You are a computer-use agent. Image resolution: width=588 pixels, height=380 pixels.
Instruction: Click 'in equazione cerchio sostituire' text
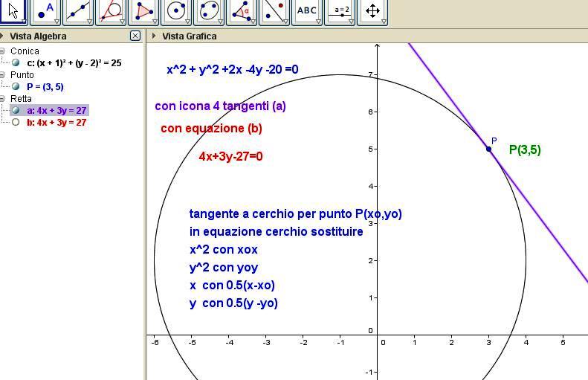276,231
